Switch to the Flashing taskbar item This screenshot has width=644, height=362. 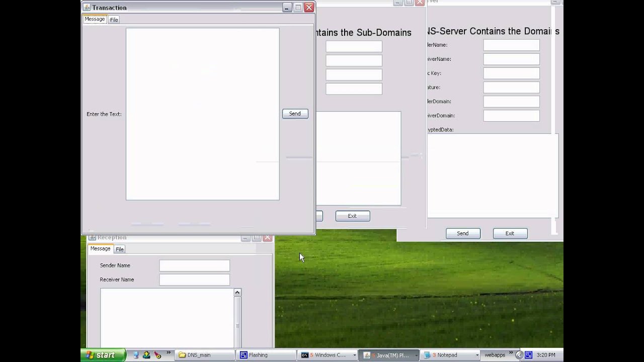click(x=266, y=355)
